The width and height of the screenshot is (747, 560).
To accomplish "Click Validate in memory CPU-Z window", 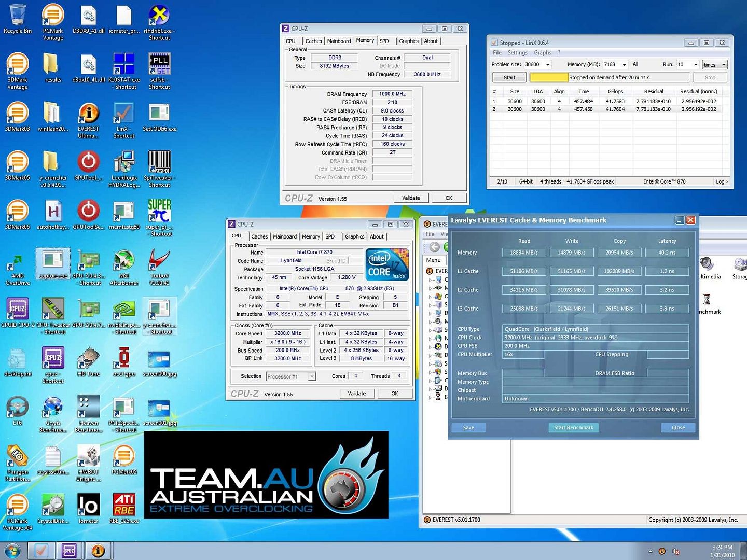I will (x=411, y=198).
